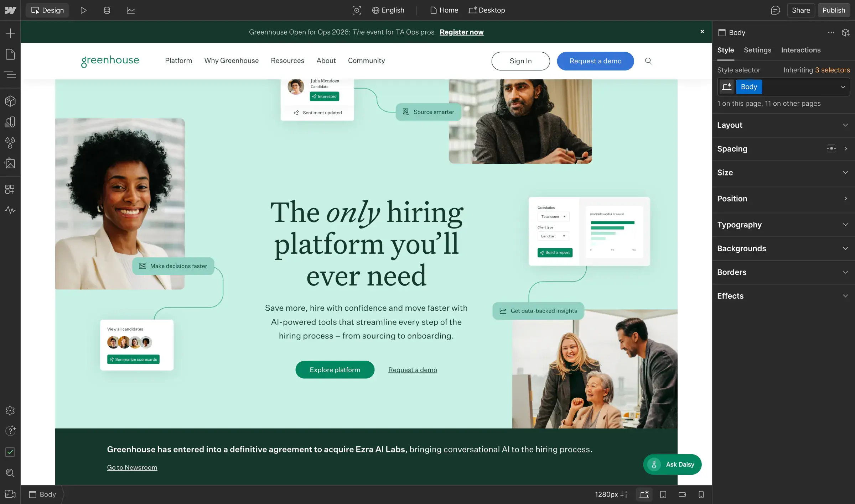855x504 pixels.
Task: Open the Style selectors droplets panel
Action: click(10, 143)
